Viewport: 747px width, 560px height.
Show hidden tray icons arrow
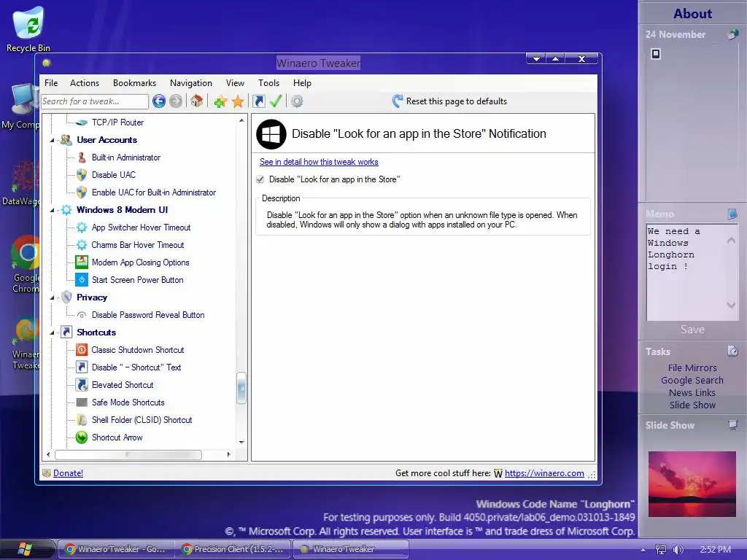643,550
